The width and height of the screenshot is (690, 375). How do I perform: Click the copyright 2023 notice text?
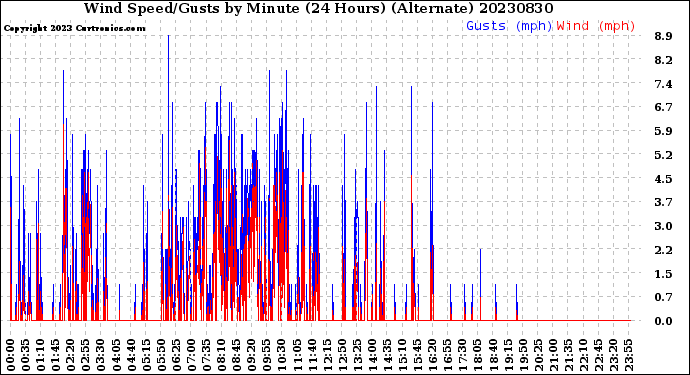74,28
